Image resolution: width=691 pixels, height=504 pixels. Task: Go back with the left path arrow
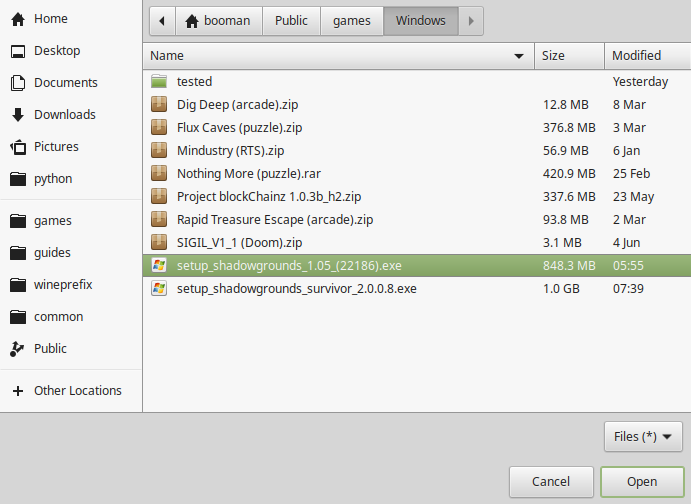pyautogui.click(x=162, y=21)
